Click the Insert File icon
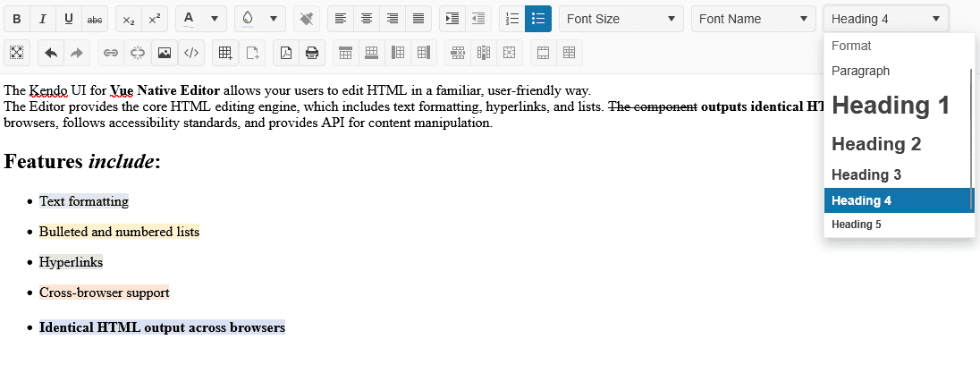The height and width of the screenshot is (365, 980). click(252, 53)
